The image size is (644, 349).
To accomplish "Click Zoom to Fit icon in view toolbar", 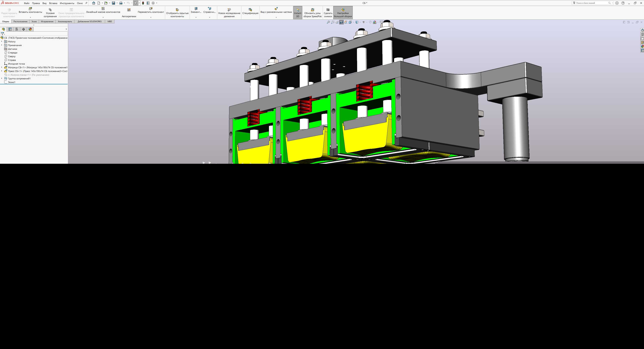I will [328, 22].
